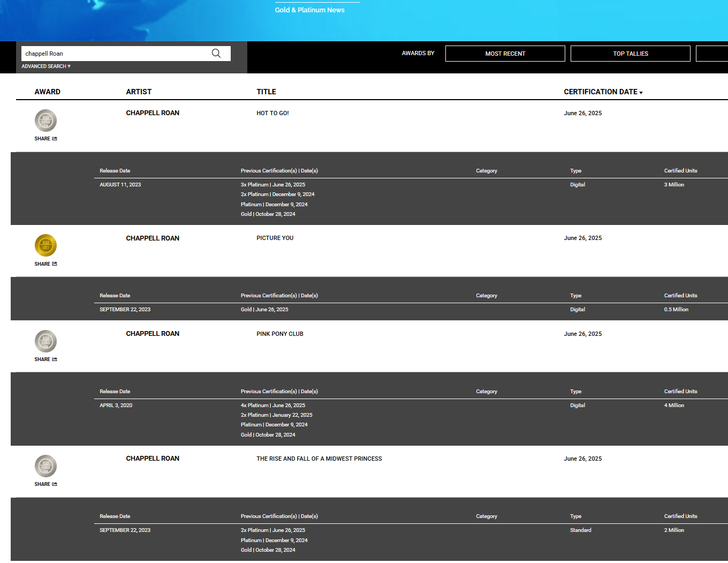Sort by Certification Date column
Viewport: 728px width, 563px height.
click(603, 92)
